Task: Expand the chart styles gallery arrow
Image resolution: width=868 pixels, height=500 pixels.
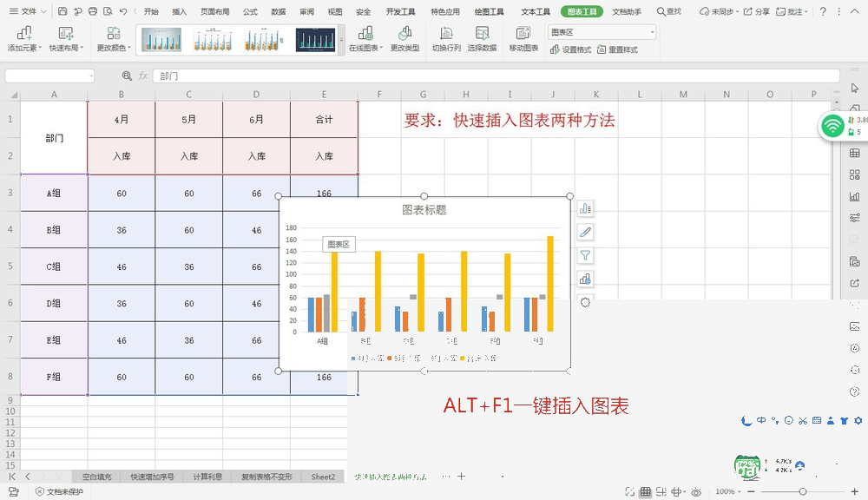Action: point(341,40)
